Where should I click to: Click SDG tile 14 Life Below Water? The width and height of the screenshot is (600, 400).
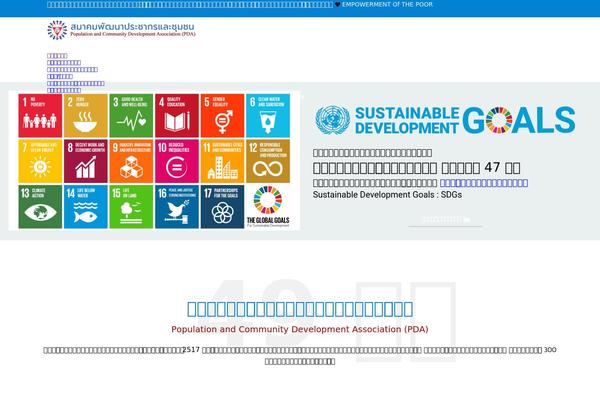tap(86, 207)
